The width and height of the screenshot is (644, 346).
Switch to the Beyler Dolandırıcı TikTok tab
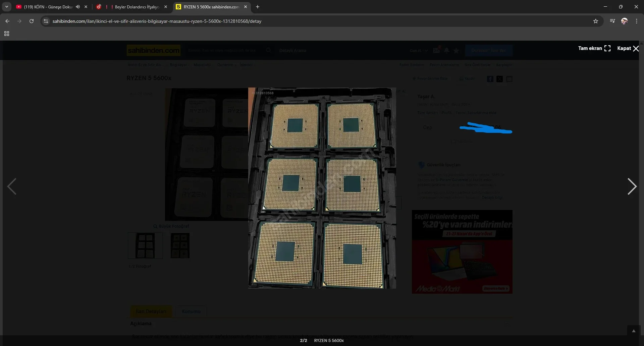[x=131, y=7]
